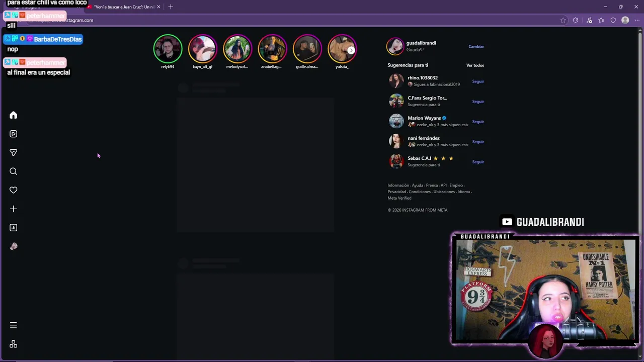Open browser shield icon

coord(613,20)
